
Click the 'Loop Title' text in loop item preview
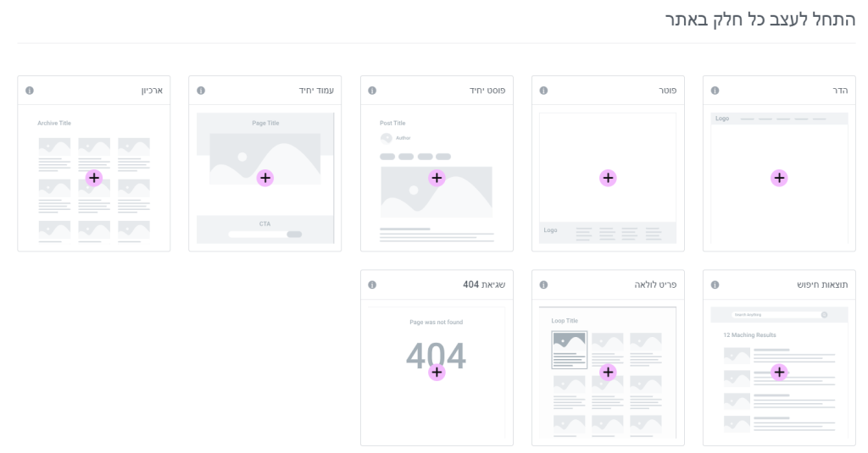click(565, 321)
